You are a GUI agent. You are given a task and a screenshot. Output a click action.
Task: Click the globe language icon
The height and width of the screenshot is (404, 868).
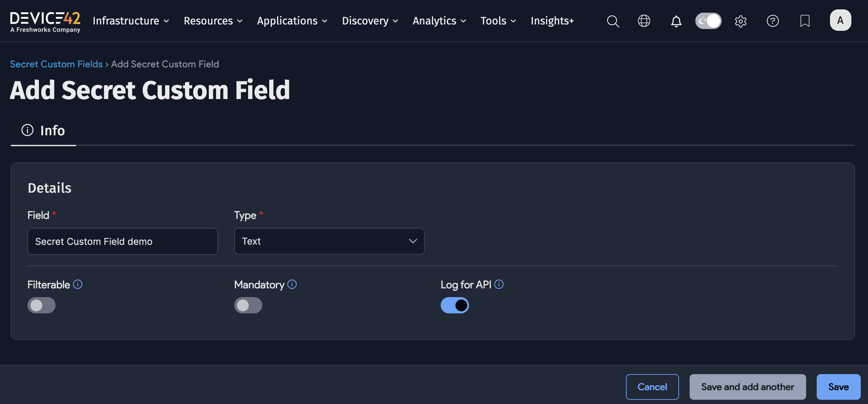[644, 21]
